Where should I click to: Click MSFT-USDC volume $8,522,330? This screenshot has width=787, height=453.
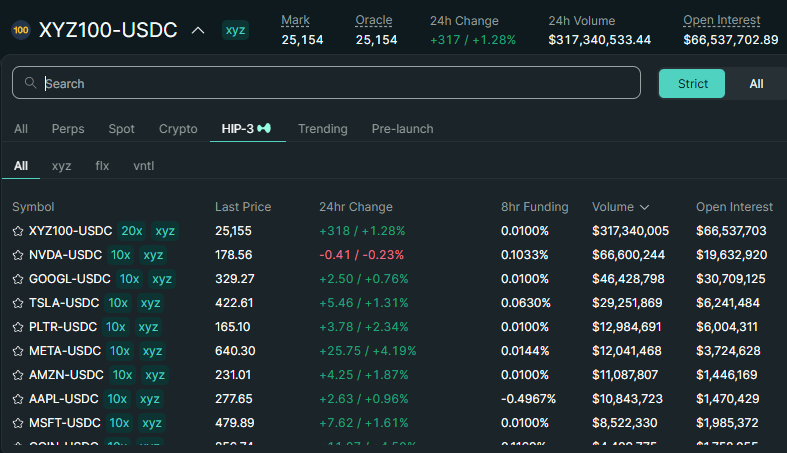tap(624, 423)
